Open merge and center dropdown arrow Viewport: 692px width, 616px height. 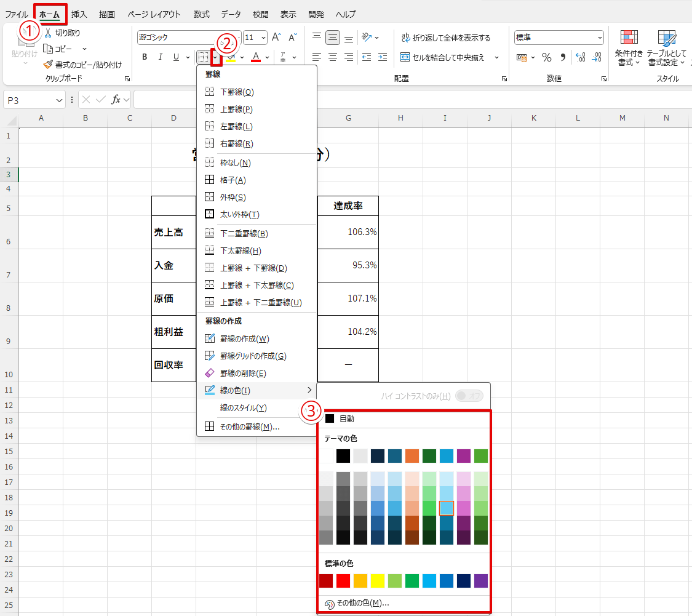(496, 57)
